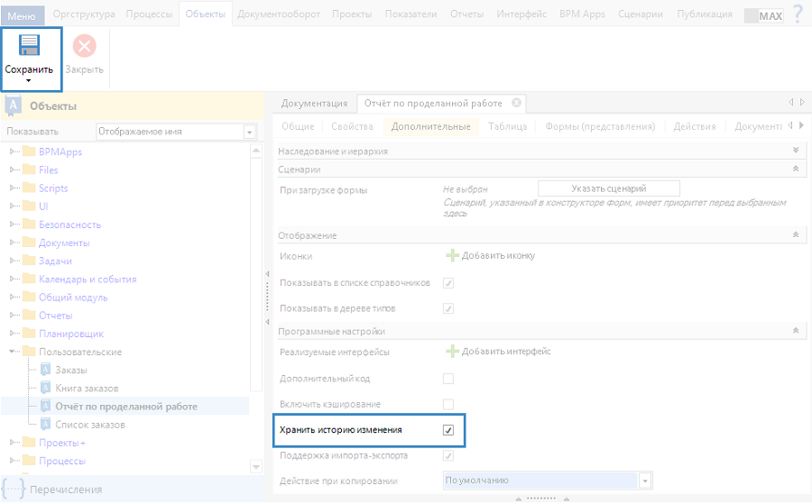This screenshot has height=504, width=812.
Task: Close the Отчёт по проделанной работе tab
Action: (x=516, y=103)
